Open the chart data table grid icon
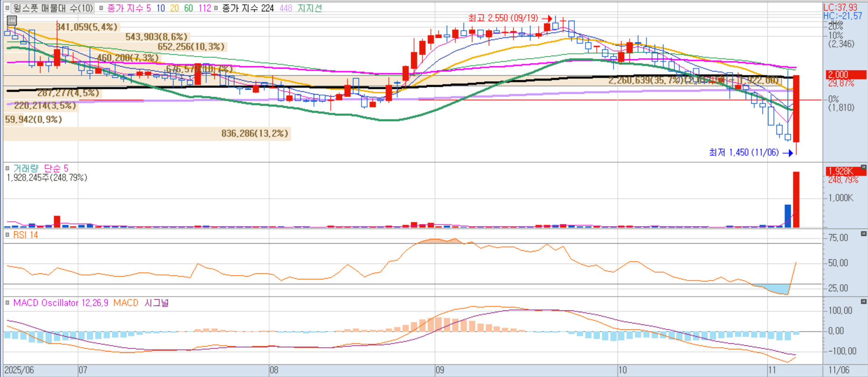 click(12, 21)
